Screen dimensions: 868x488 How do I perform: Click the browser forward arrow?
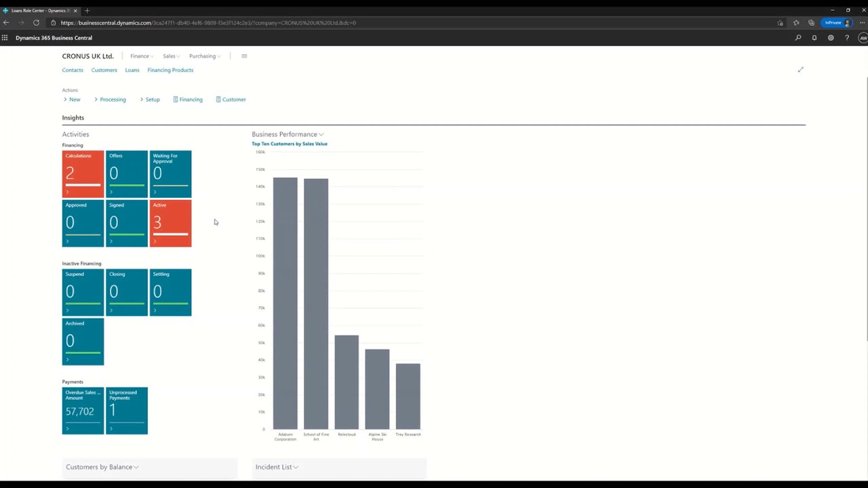coord(21,22)
